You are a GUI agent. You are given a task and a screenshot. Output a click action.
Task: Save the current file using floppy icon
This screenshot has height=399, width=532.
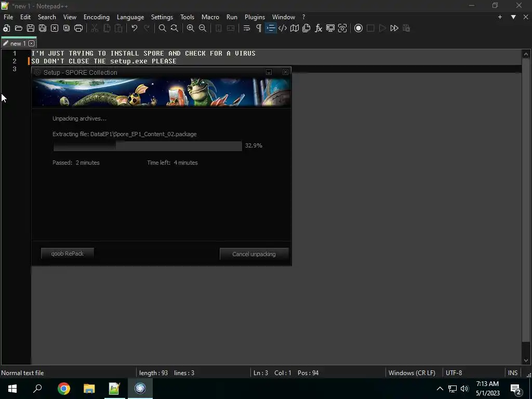(31, 28)
